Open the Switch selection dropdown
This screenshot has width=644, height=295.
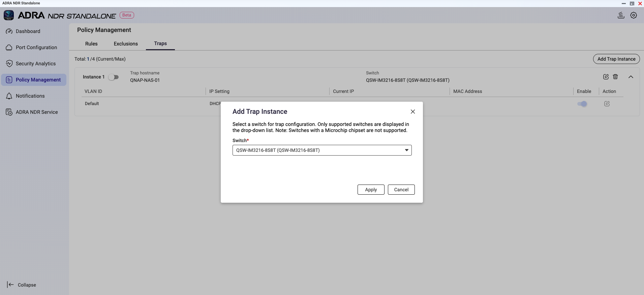pyautogui.click(x=322, y=150)
